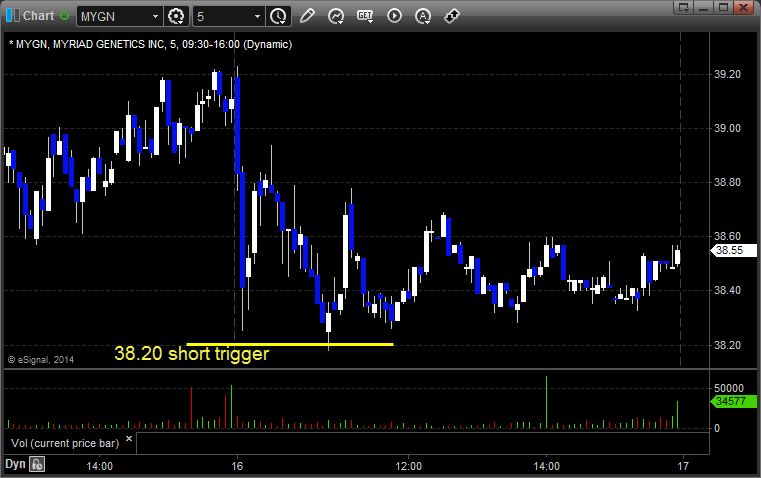Click the eSignal 2014 copyright text
Screen dimensions: 761x478
[x=41, y=360]
